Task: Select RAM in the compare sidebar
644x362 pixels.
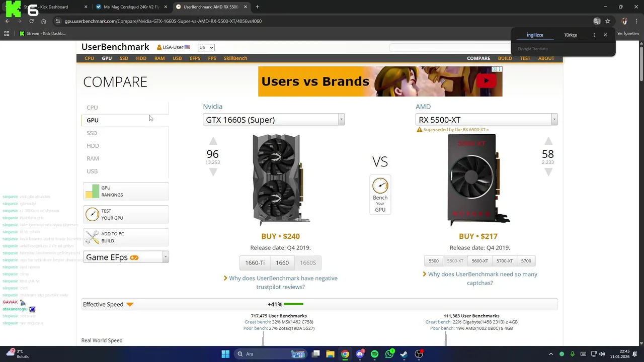Action: [x=93, y=158]
